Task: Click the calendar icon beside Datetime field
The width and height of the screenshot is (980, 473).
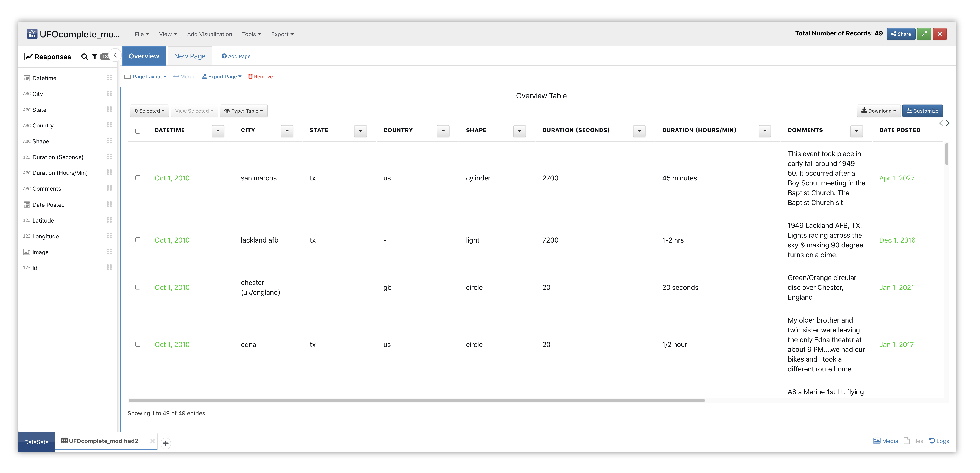Action: click(x=27, y=78)
